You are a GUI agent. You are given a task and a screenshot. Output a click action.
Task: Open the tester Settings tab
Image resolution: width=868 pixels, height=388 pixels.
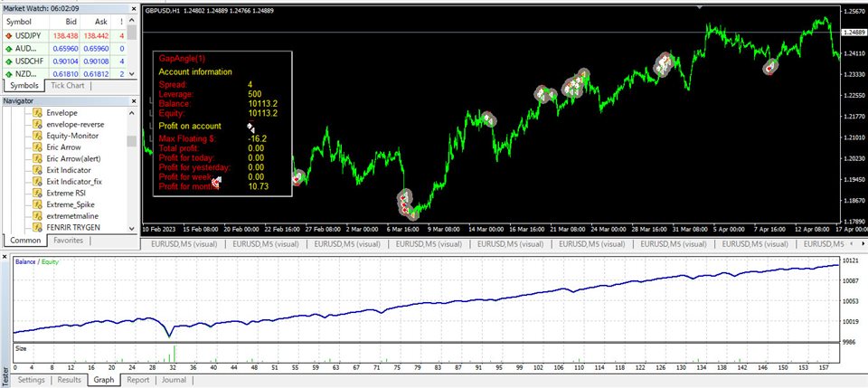tap(32, 380)
